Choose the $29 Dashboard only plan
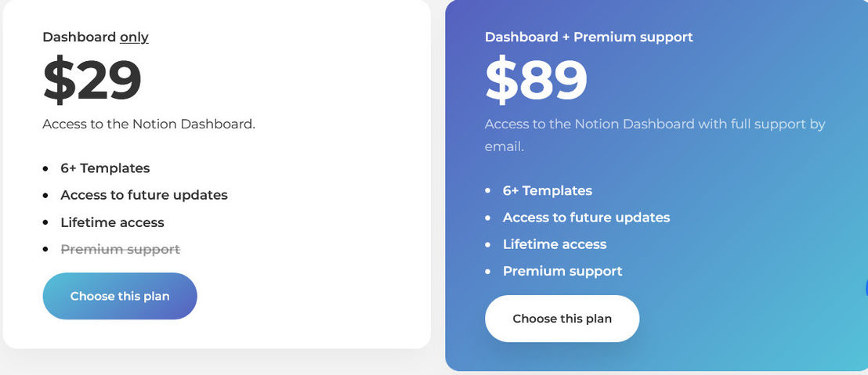This screenshot has width=868, height=375. click(x=120, y=296)
